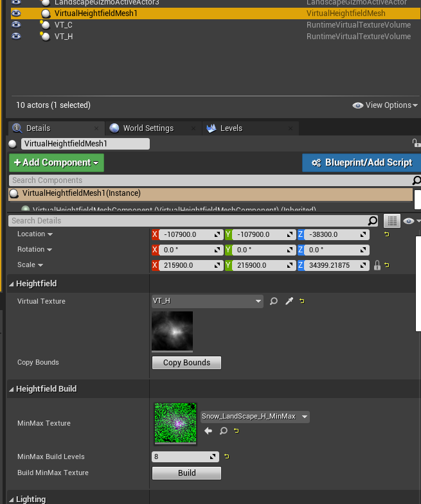Open the Add Component dropdown
This screenshot has height=504, width=421.
click(57, 162)
